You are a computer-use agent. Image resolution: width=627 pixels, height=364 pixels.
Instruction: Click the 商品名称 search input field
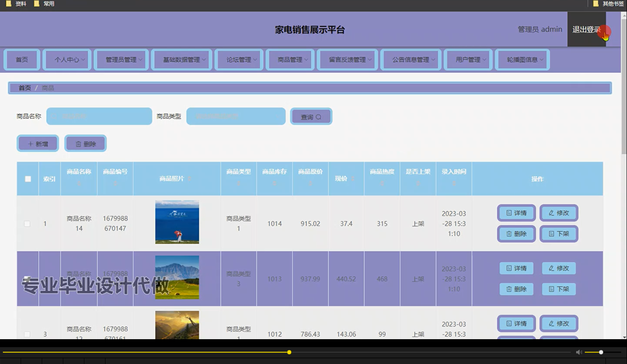[x=99, y=116]
